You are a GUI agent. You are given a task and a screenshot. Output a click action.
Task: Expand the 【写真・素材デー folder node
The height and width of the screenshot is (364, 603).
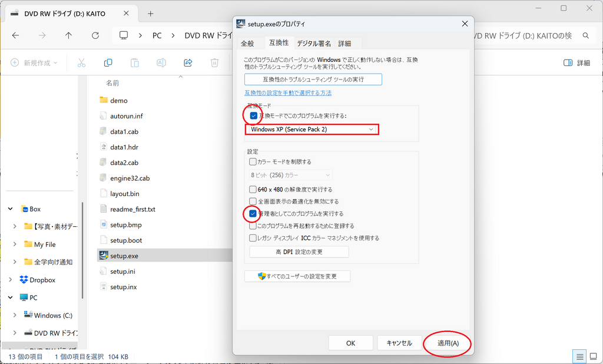[x=15, y=226]
